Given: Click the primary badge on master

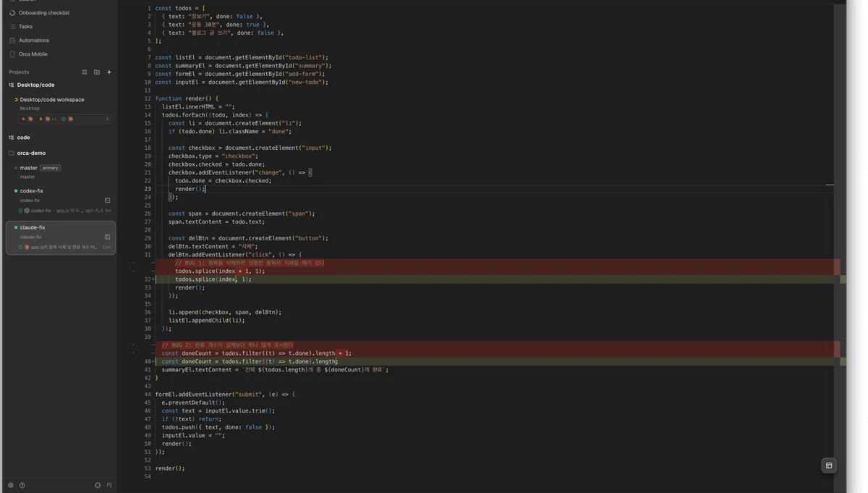Looking at the screenshot, I should [x=51, y=168].
